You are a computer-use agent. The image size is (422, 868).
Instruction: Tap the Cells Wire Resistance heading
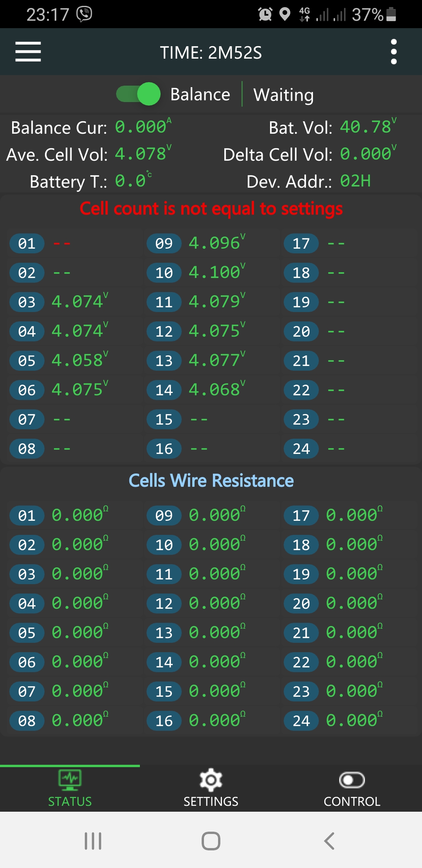click(211, 481)
